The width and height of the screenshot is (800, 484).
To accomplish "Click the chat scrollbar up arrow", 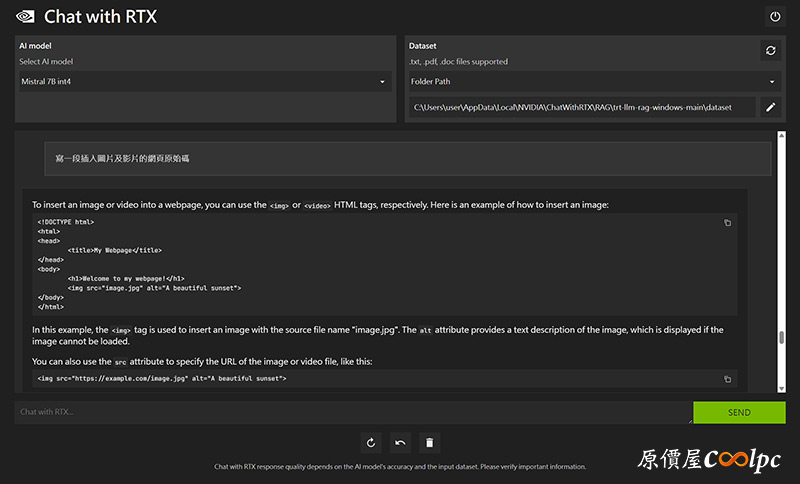I will [x=781, y=135].
